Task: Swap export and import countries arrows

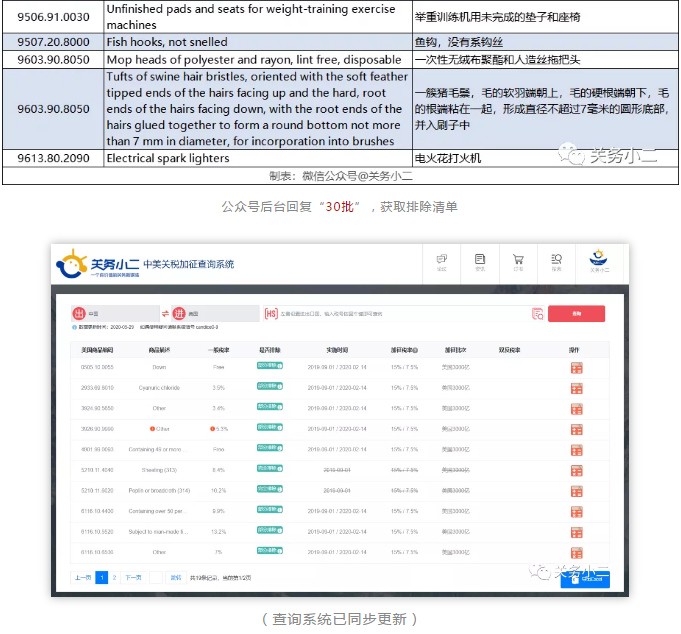Action: (x=165, y=314)
